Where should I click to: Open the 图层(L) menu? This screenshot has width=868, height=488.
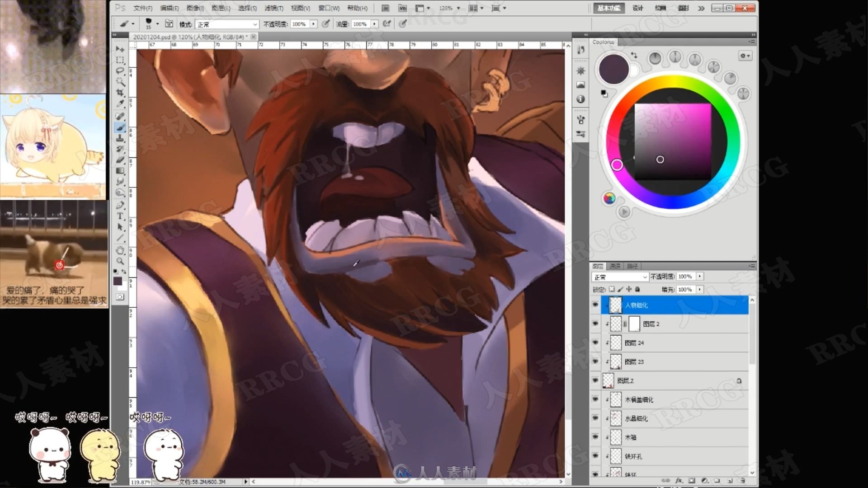(221, 8)
